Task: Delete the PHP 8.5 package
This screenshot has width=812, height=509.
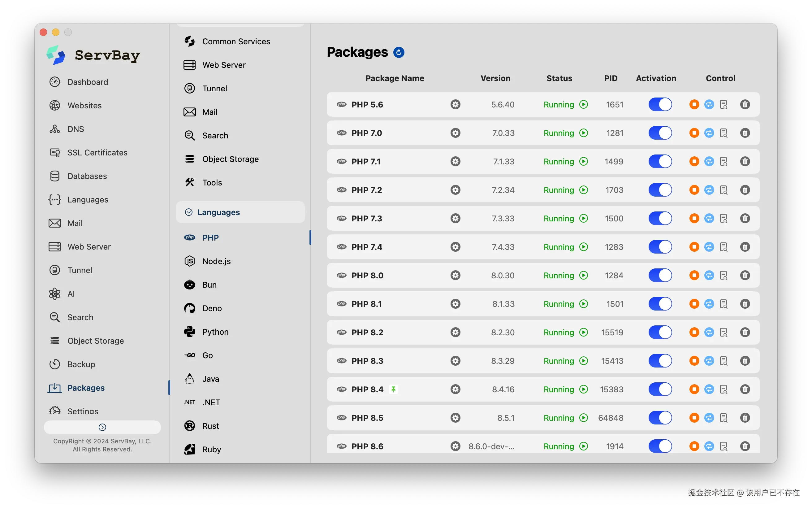Action: (745, 418)
